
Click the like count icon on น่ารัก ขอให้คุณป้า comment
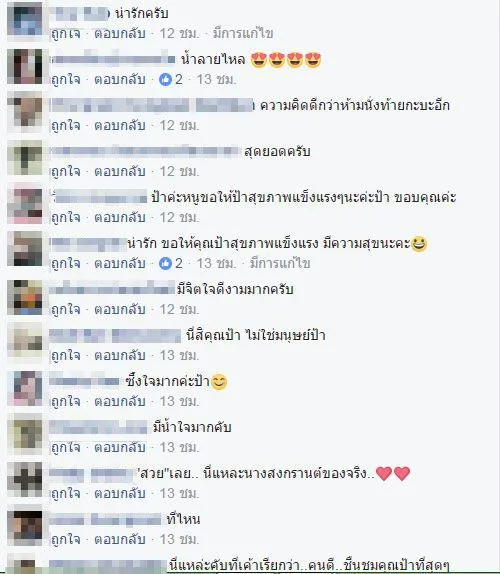coord(165,263)
